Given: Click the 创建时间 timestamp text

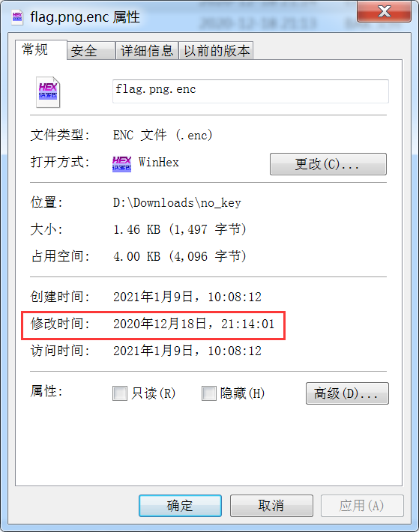Looking at the screenshot, I should [187, 297].
